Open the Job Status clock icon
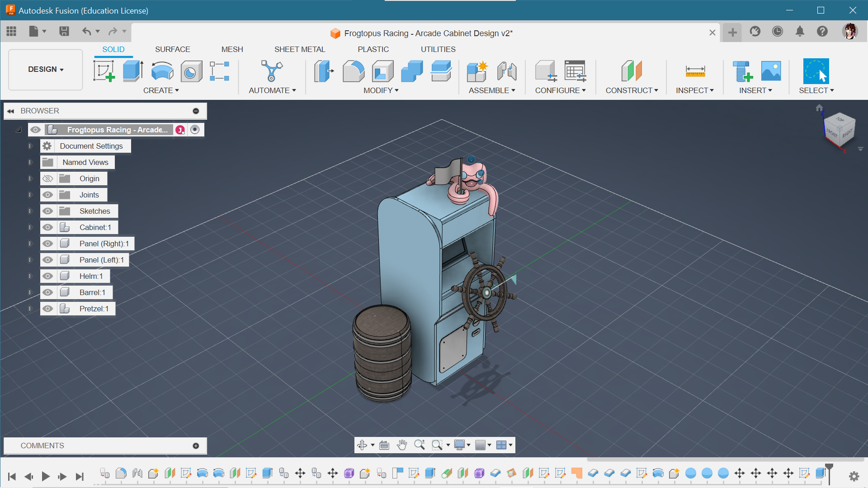 point(778,31)
